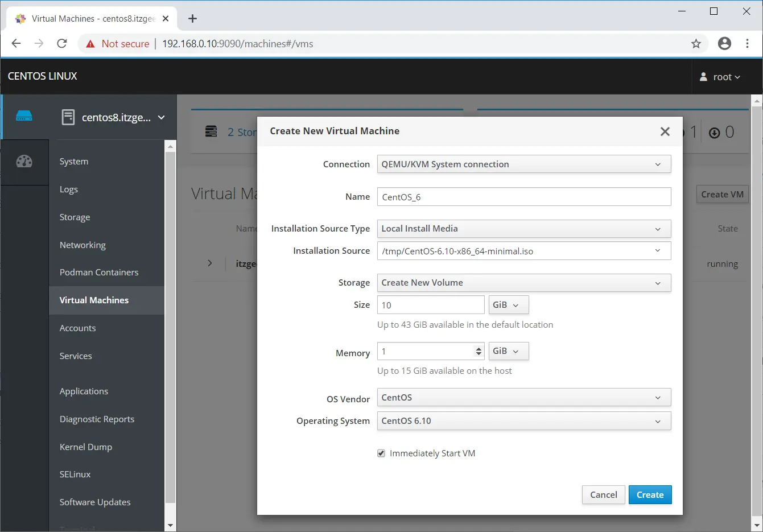The width and height of the screenshot is (763, 532).
Task: Reload the page with refresh icon
Action: click(62, 44)
